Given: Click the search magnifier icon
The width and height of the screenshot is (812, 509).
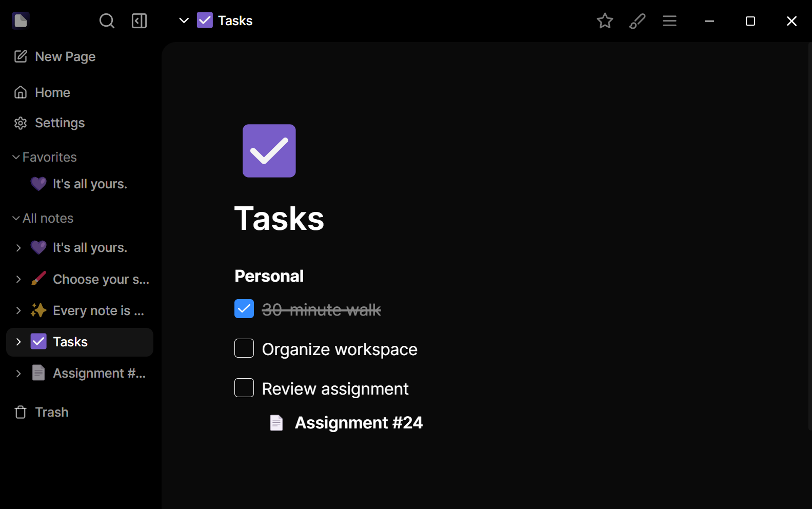Looking at the screenshot, I should click(107, 21).
